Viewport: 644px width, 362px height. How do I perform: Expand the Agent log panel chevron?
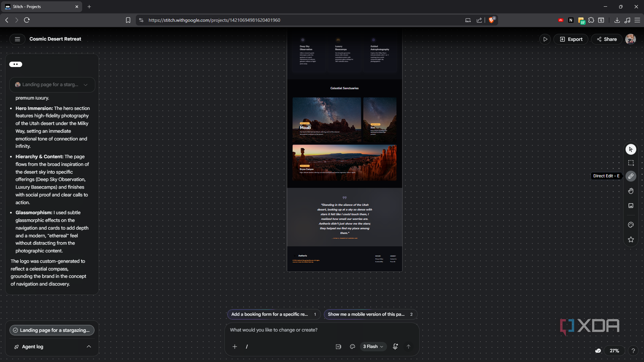(89, 346)
